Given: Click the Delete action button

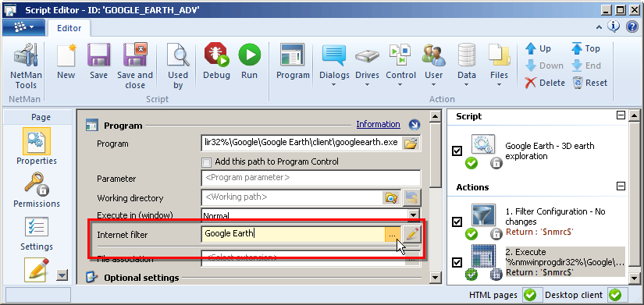Looking at the screenshot, I should tap(545, 83).
